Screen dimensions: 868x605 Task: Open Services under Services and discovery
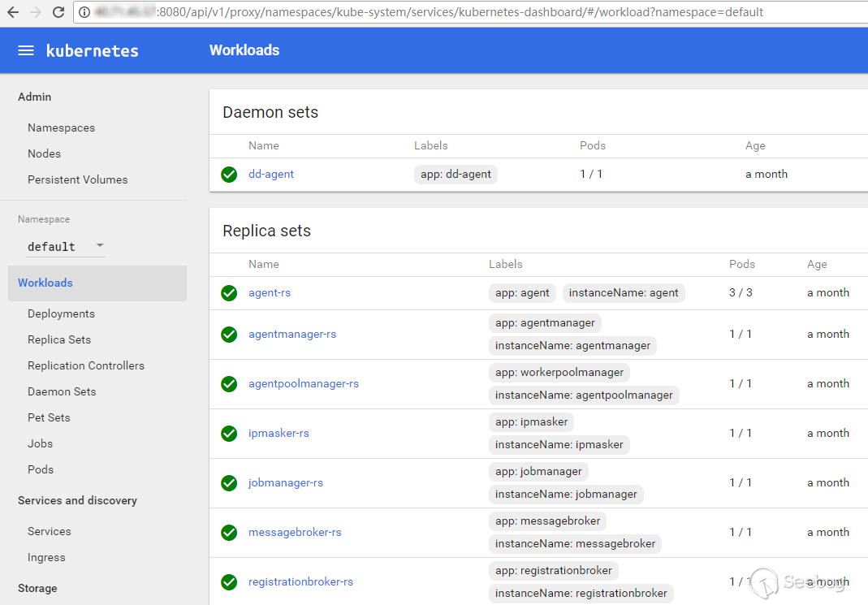click(50, 531)
